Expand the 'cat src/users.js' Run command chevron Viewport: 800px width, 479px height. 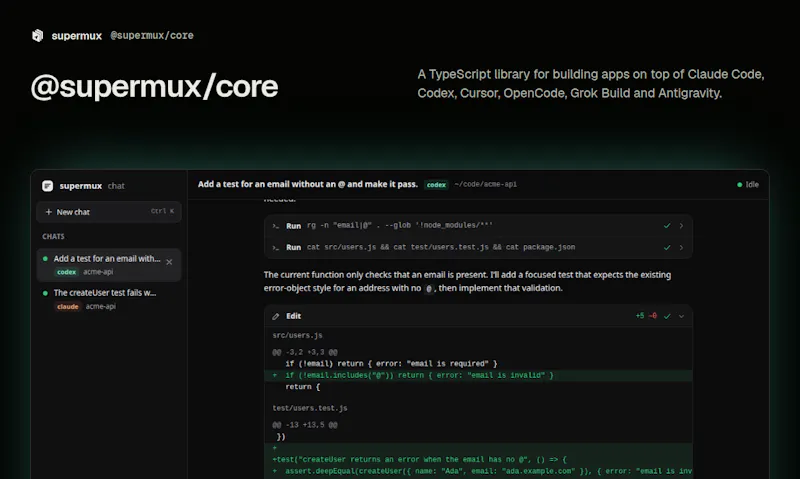(x=681, y=247)
